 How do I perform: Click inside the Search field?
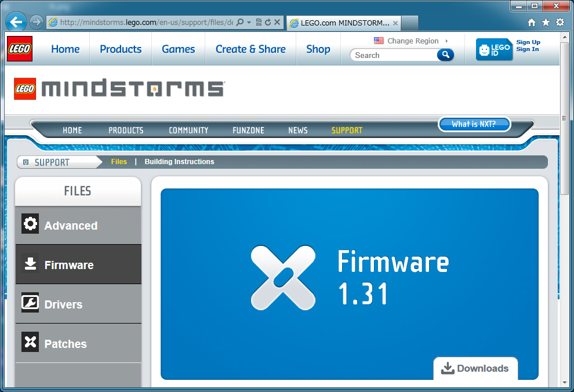tap(394, 55)
